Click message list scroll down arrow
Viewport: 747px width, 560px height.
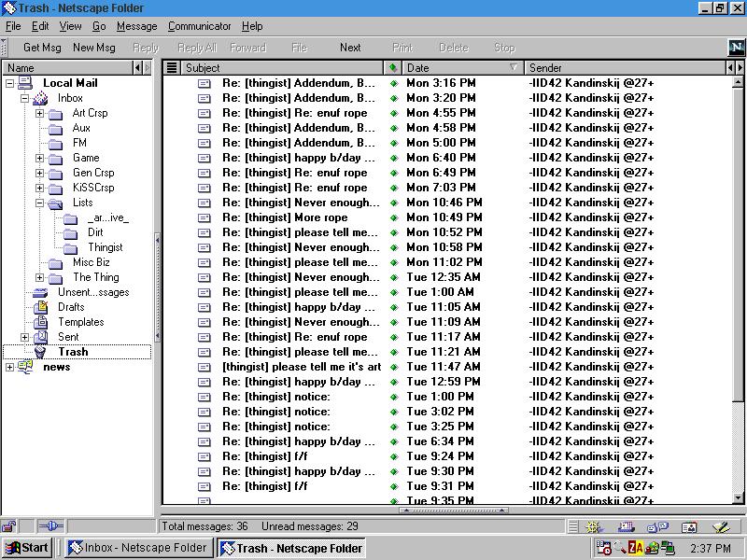click(x=738, y=498)
